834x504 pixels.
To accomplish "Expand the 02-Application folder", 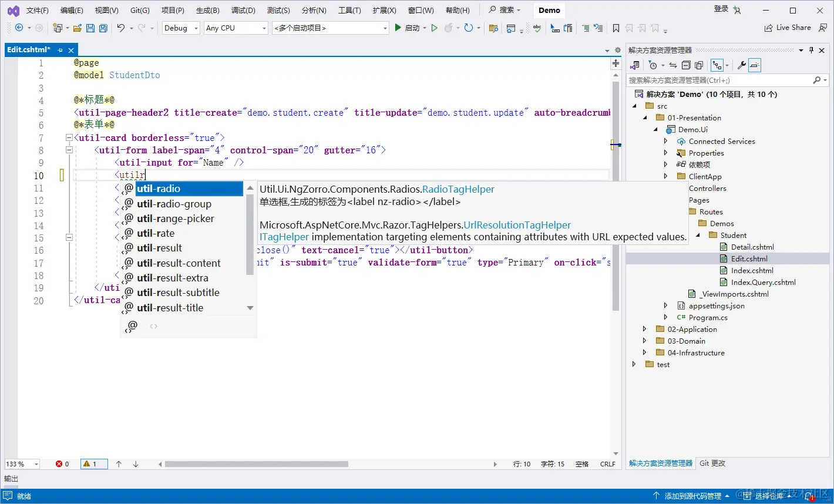I will (x=644, y=330).
